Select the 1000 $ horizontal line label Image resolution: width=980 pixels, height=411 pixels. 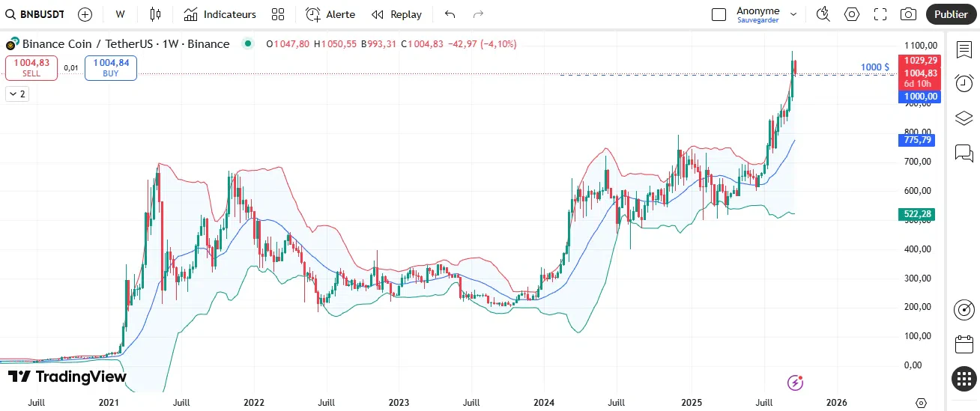tap(875, 67)
